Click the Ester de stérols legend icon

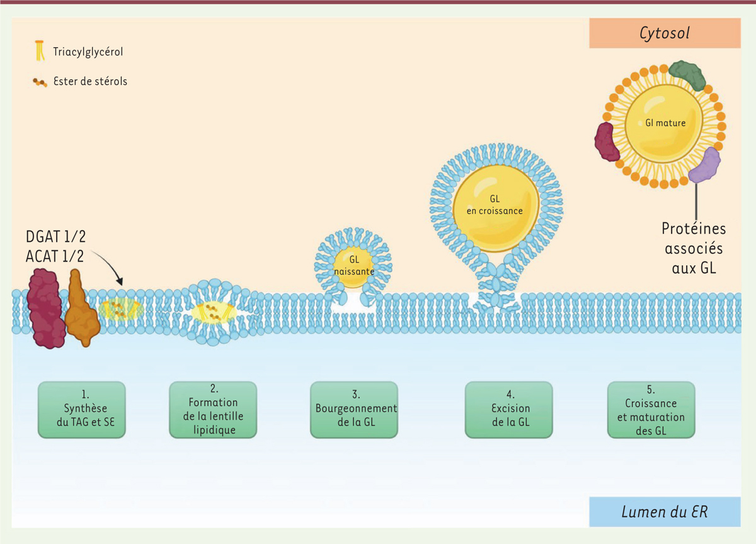point(40,81)
